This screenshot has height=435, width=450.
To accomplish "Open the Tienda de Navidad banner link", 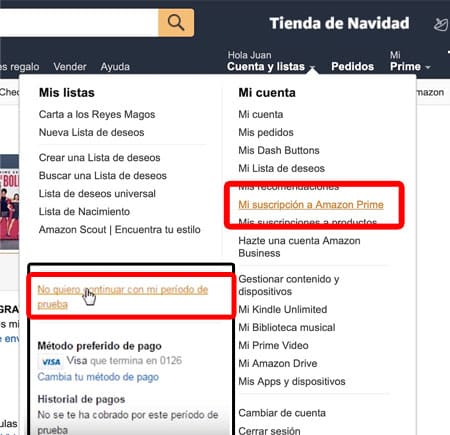I will point(339,23).
